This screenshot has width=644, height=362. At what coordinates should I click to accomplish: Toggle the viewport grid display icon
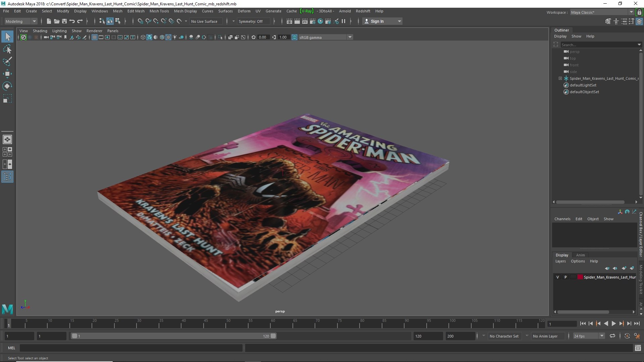95,37
